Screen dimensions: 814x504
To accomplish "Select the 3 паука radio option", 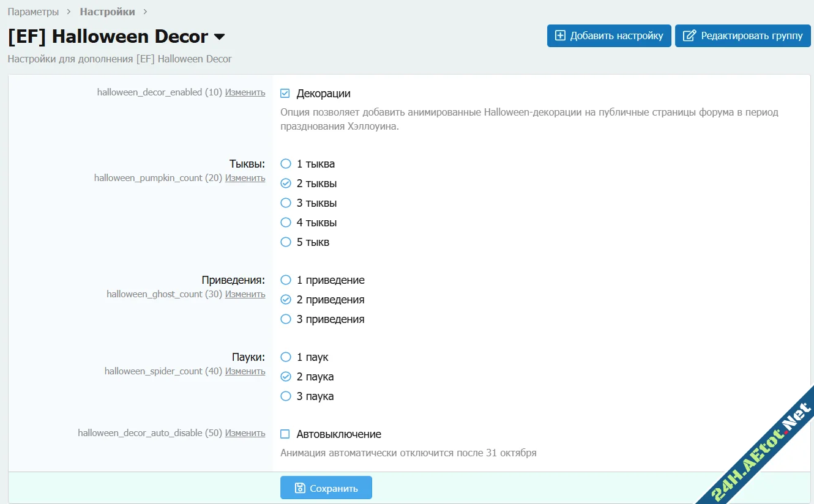I will [x=286, y=396].
